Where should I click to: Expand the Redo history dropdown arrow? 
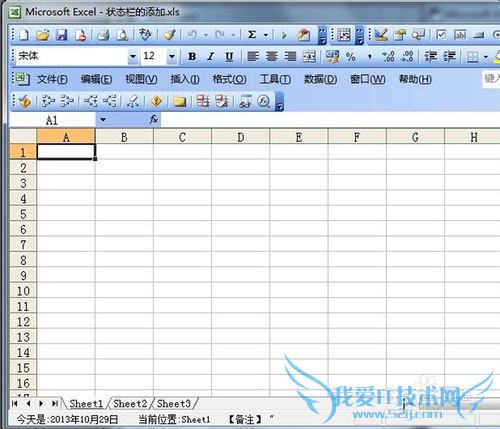tap(233, 35)
